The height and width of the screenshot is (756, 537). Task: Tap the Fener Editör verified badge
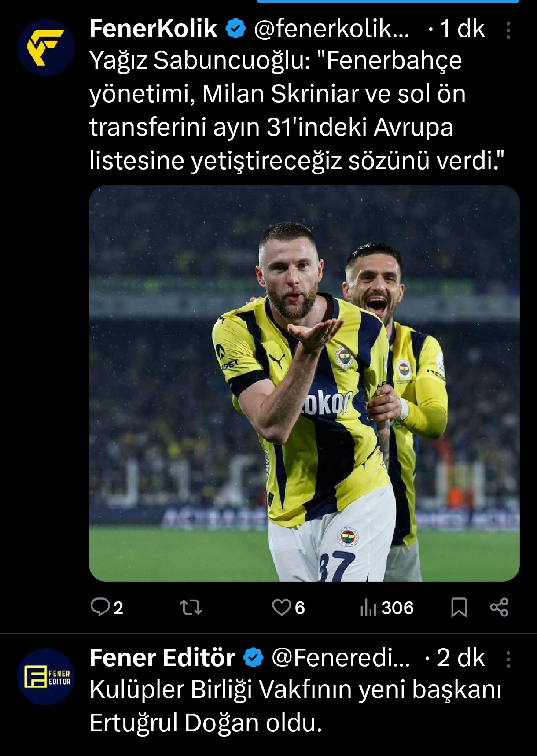pos(253,658)
